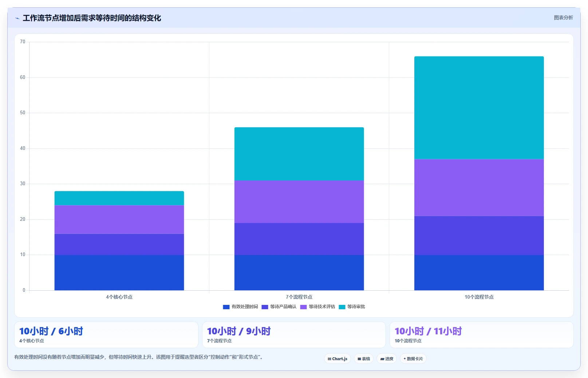Toggle the 等待产品确认 legend item
Screen dimensions: 588x378
(x=279, y=307)
